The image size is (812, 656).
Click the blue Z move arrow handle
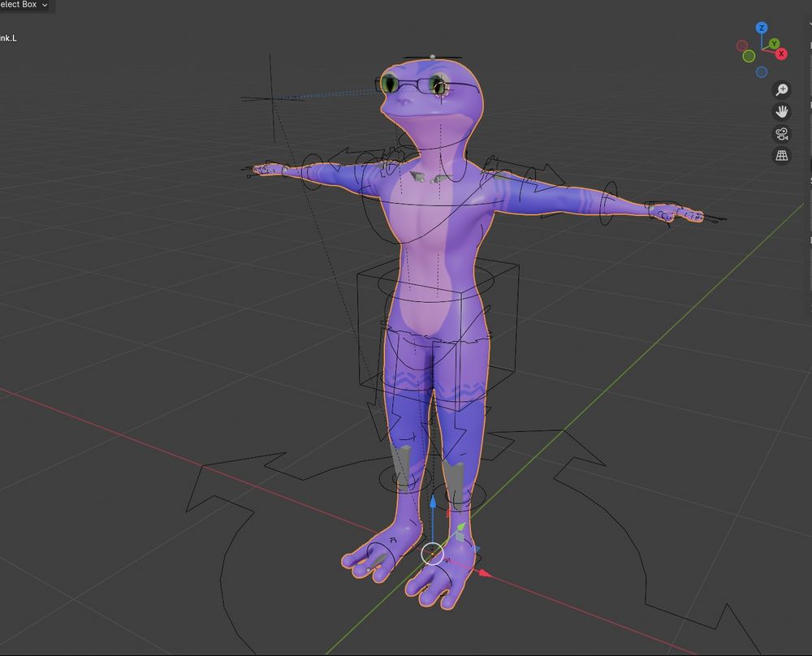tap(433, 502)
